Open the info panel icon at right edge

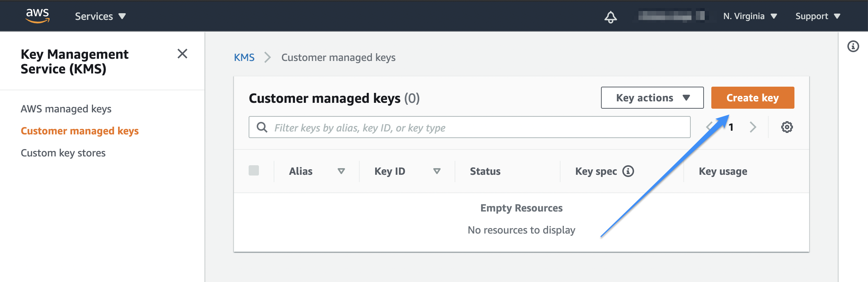(853, 47)
